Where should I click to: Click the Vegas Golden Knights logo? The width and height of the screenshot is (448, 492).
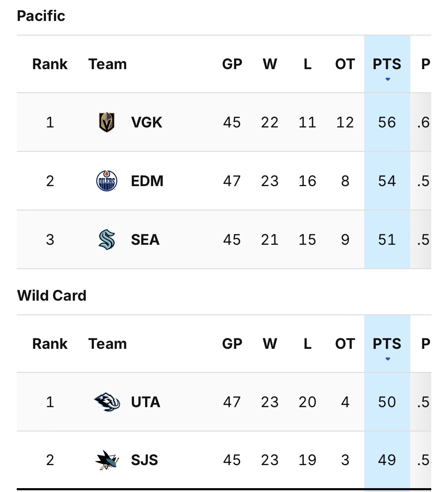point(107,122)
